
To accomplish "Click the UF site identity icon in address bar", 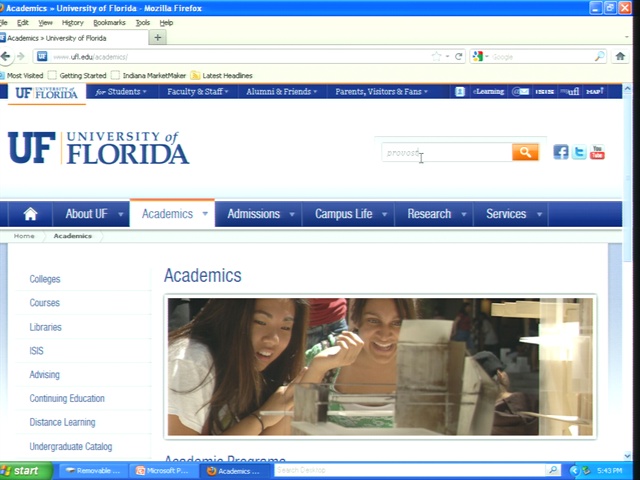I will pyautogui.click(x=42, y=56).
